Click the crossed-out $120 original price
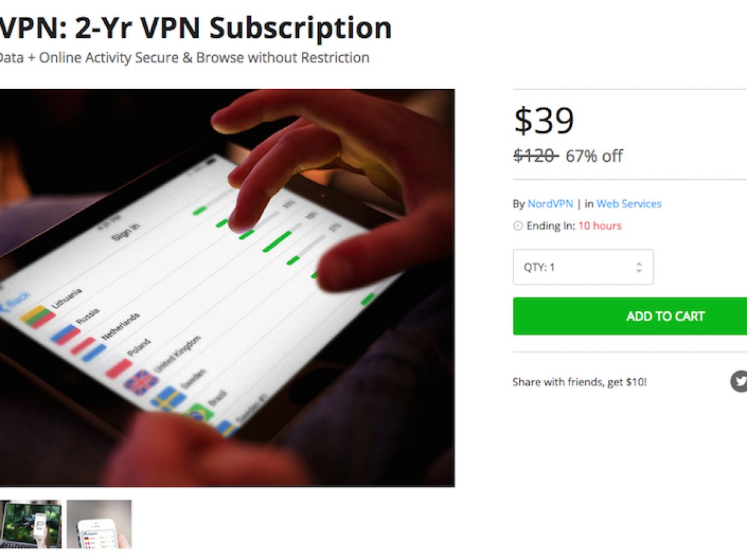The image size is (747, 560). tap(535, 156)
